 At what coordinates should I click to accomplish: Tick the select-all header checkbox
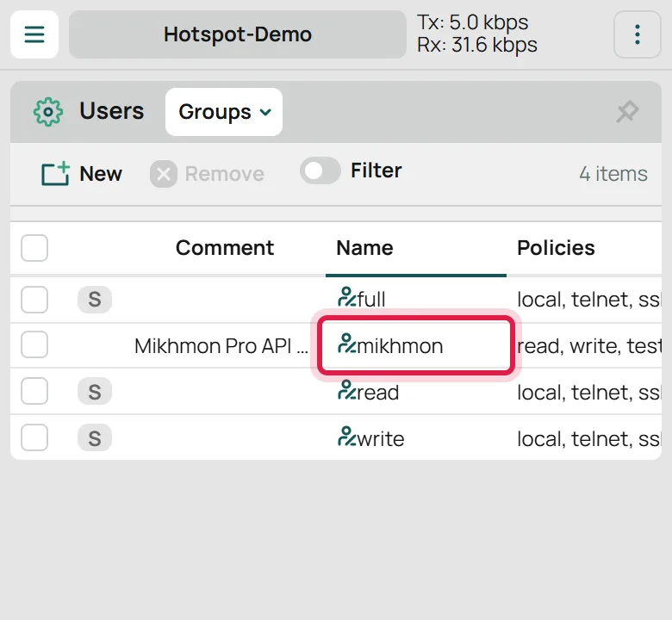coord(34,248)
